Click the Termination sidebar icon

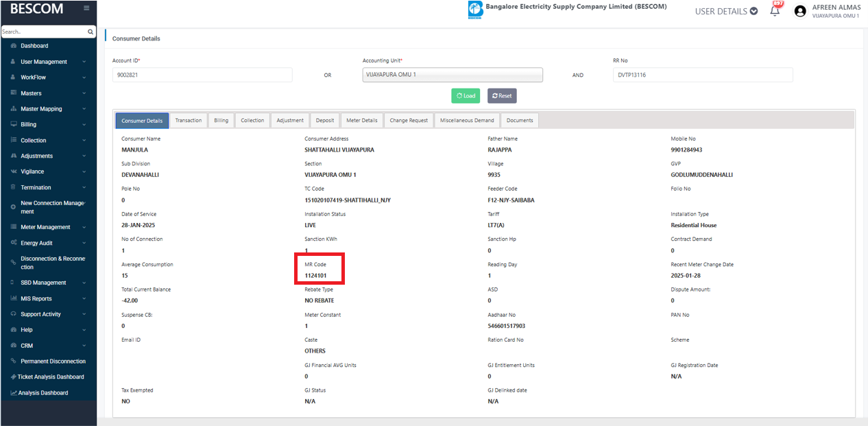(x=14, y=187)
